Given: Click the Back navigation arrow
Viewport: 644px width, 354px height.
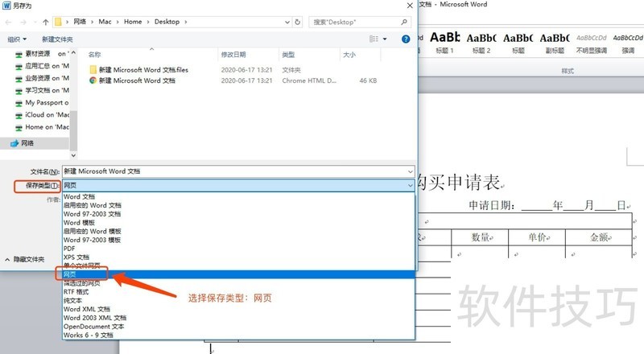Looking at the screenshot, I should (x=9, y=23).
